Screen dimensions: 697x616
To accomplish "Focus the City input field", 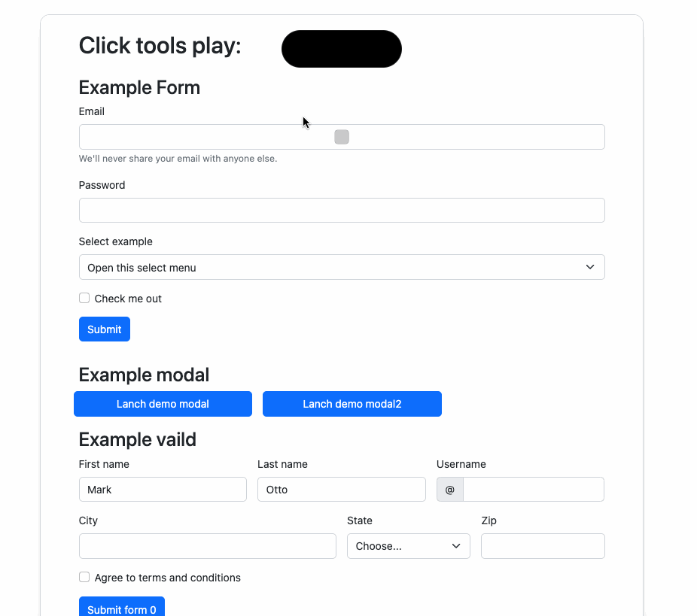I will (207, 545).
